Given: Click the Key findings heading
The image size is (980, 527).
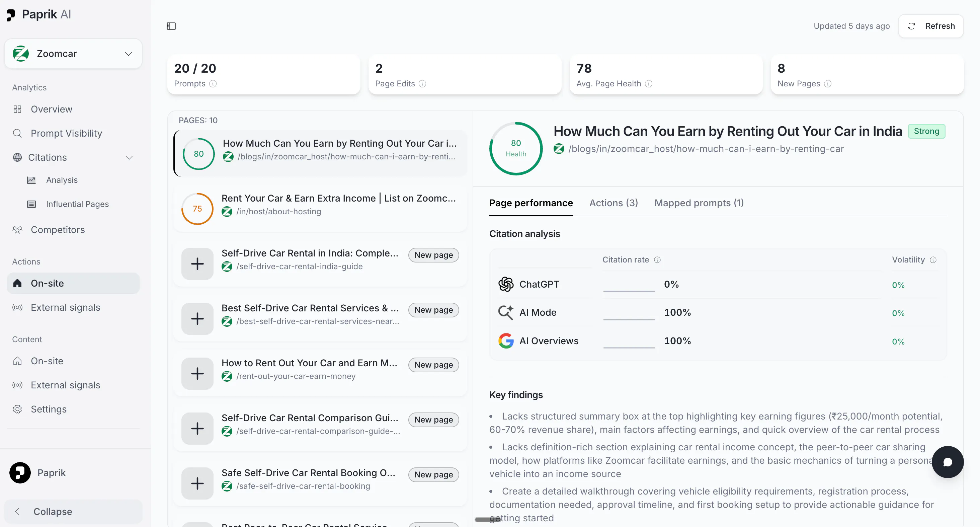Looking at the screenshot, I should click(x=516, y=395).
